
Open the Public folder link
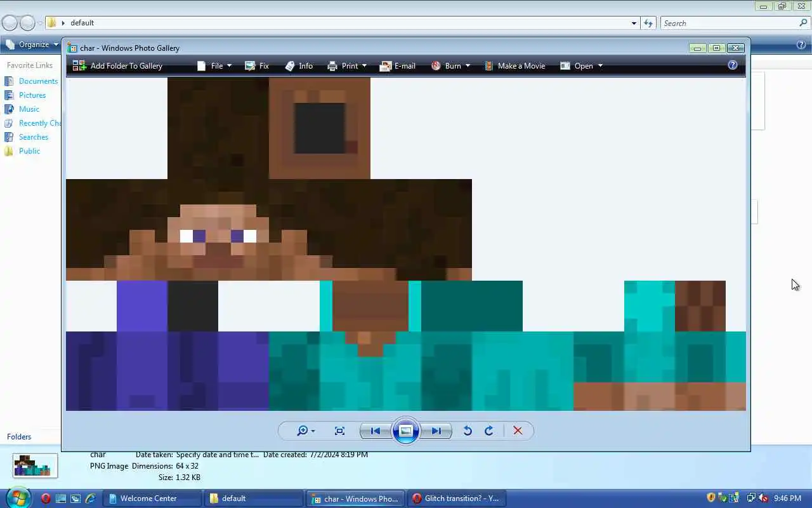(x=22, y=150)
